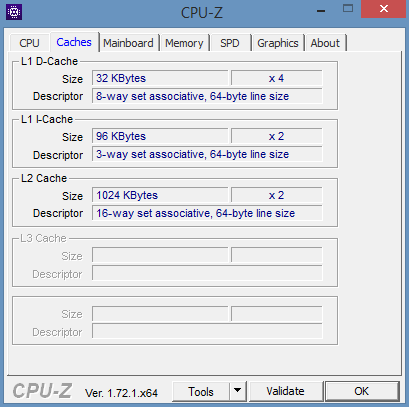Click the L1 I-Cache size field showing 96 KBytes
The height and width of the screenshot is (407, 409).
pyautogui.click(x=160, y=136)
